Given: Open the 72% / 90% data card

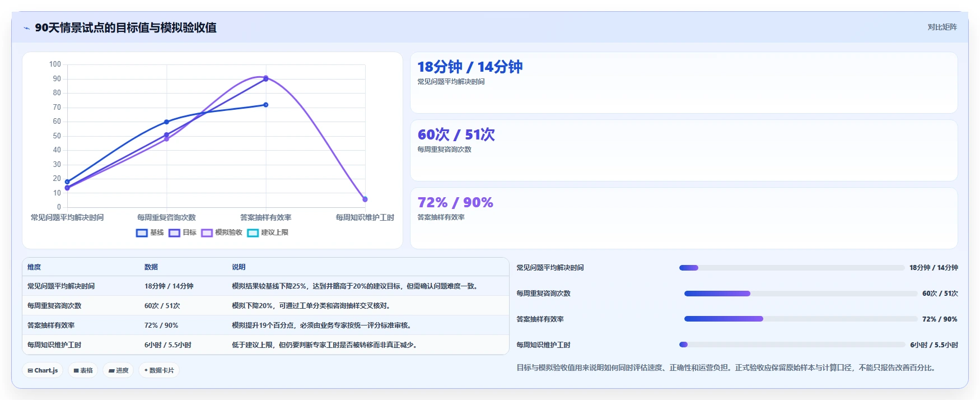Looking at the screenshot, I should pyautogui.click(x=684, y=218).
